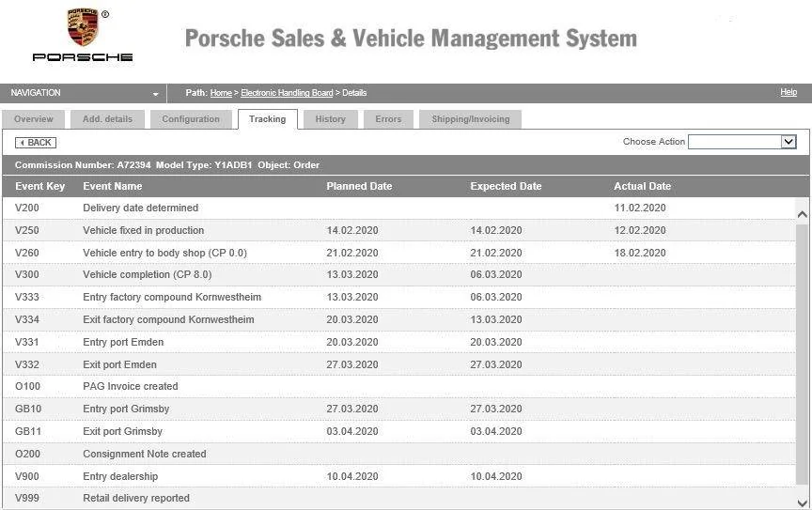The height and width of the screenshot is (510, 812).
Task: Select event key V250
Action: click(x=27, y=230)
